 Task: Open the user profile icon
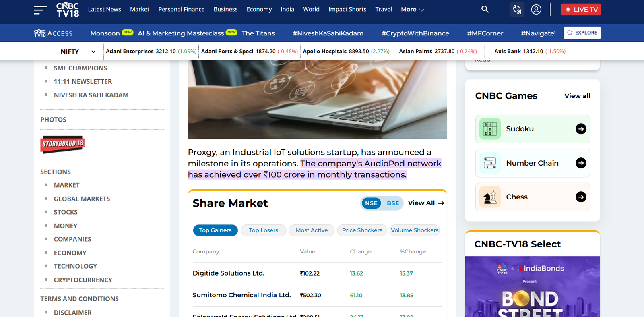coord(536,9)
